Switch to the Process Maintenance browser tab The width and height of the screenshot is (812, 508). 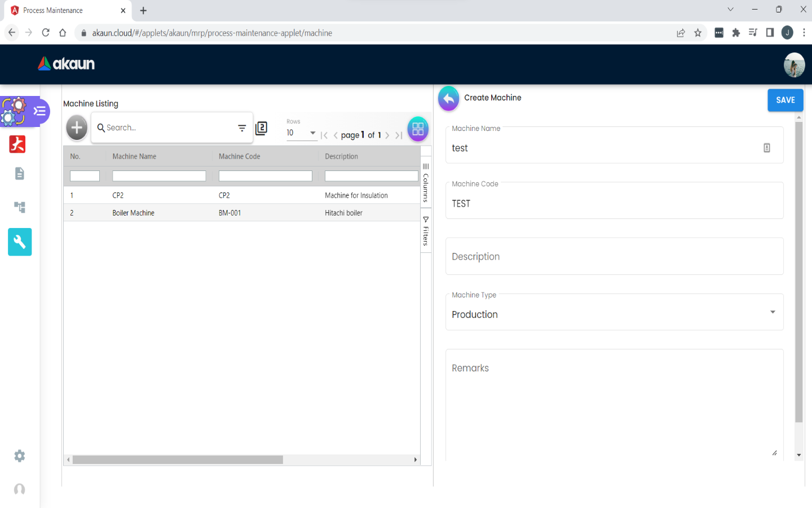[x=65, y=10]
